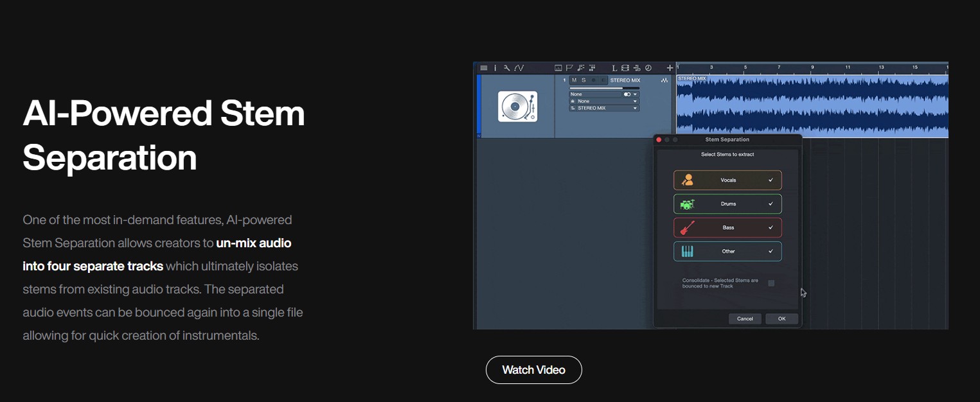Open the first None dropdown arrow
This screenshot has width=980, height=402.
635,94
